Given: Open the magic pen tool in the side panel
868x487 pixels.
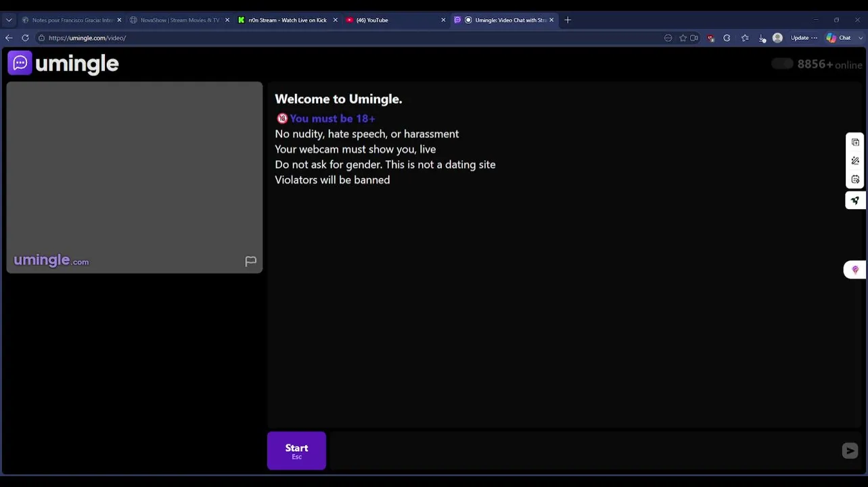Looking at the screenshot, I should tap(855, 161).
